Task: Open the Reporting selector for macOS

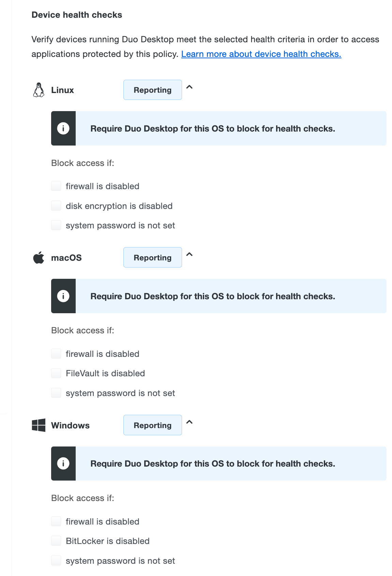Action: (x=152, y=257)
